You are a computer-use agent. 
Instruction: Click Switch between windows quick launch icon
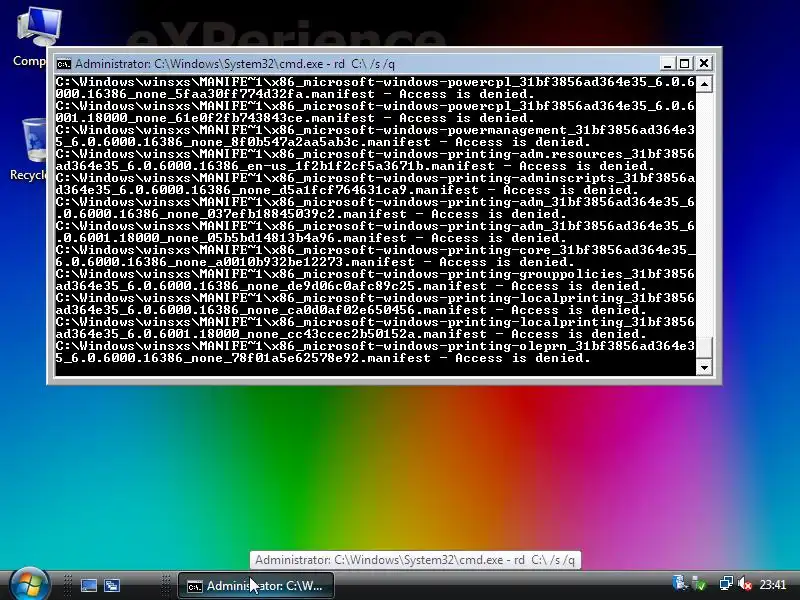(112, 585)
